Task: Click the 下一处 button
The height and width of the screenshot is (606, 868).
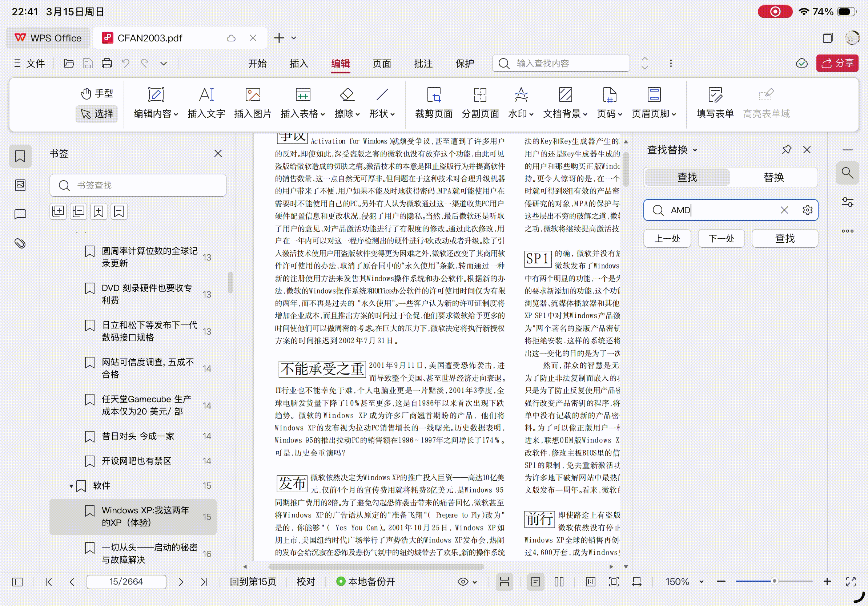Action: pyautogui.click(x=721, y=238)
